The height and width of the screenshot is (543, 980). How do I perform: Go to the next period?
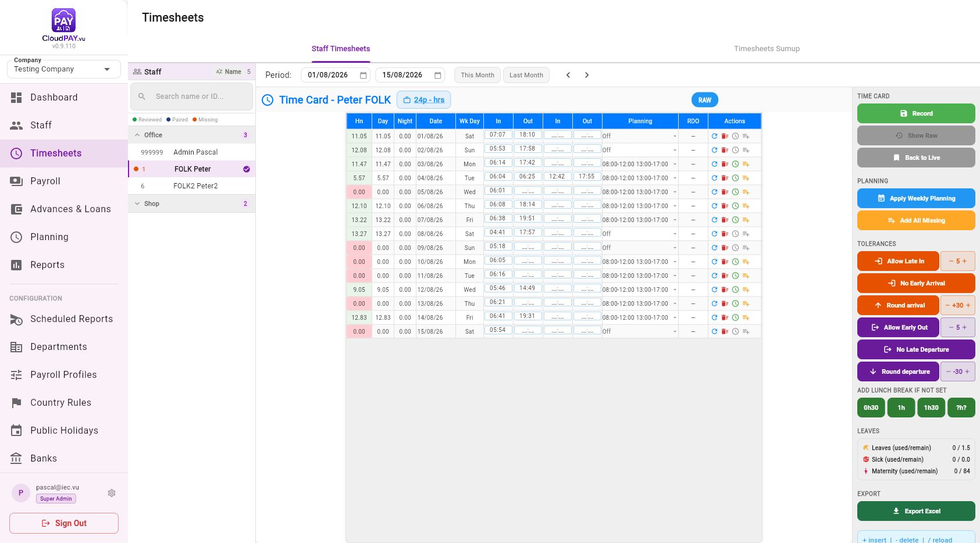pos(587,75)
